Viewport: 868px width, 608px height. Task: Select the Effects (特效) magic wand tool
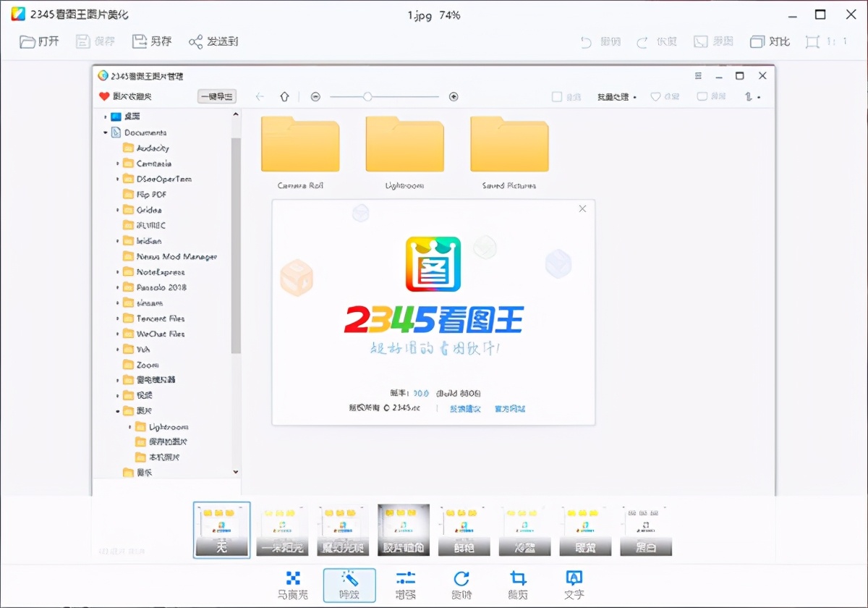click(x=348, y=585)
